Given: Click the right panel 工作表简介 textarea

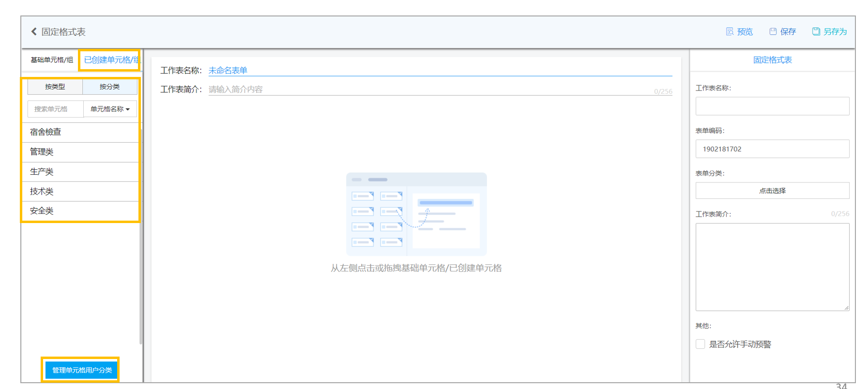Looking at the screenshot, I should click(772, 267).
